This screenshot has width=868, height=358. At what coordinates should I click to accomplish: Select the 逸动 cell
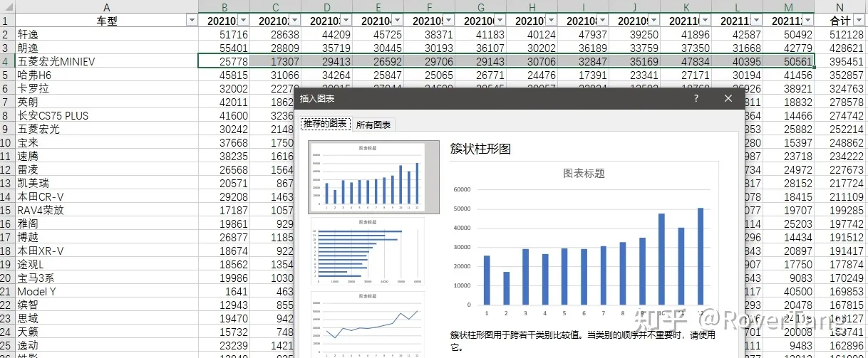[x=107, y=345]
